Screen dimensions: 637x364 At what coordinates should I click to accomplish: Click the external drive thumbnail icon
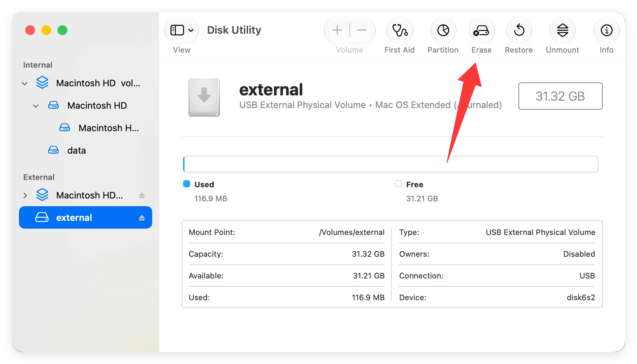[x=204, y=97]
